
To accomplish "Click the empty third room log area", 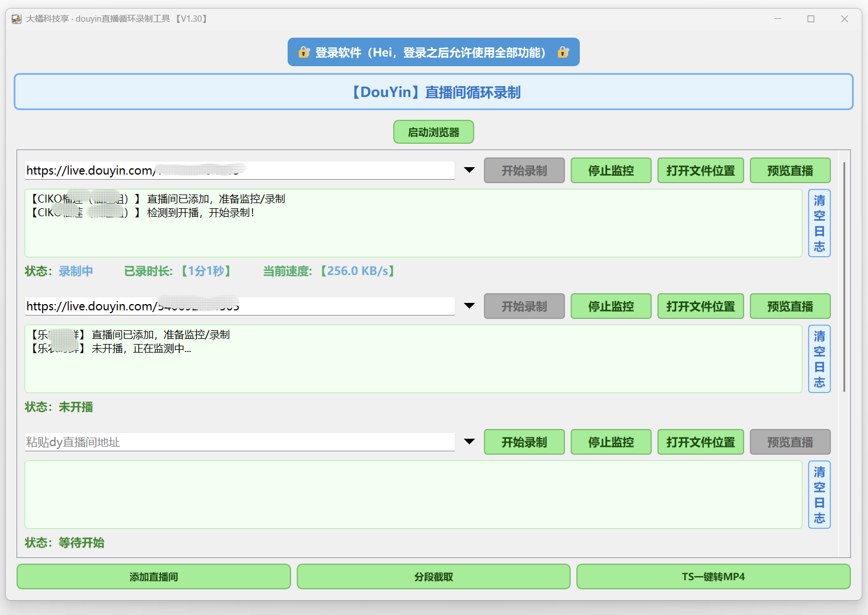I will (413, 495).
